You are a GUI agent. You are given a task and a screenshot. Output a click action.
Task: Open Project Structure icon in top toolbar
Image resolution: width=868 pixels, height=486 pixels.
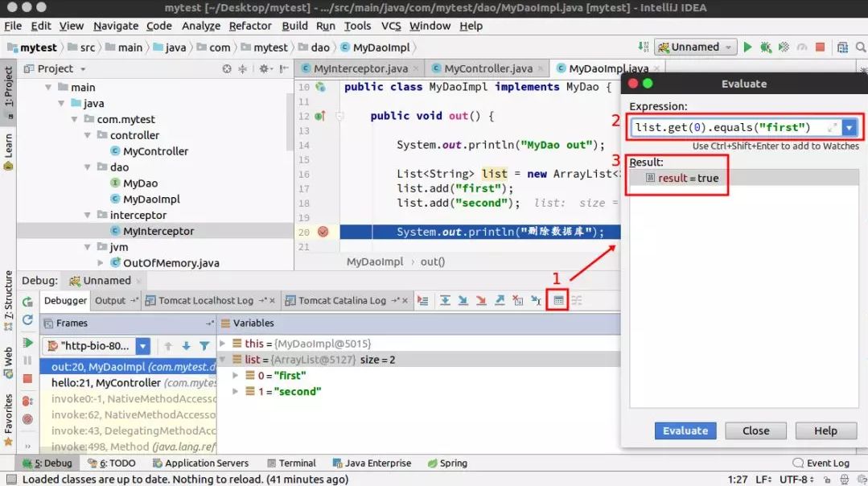[842, 47]
